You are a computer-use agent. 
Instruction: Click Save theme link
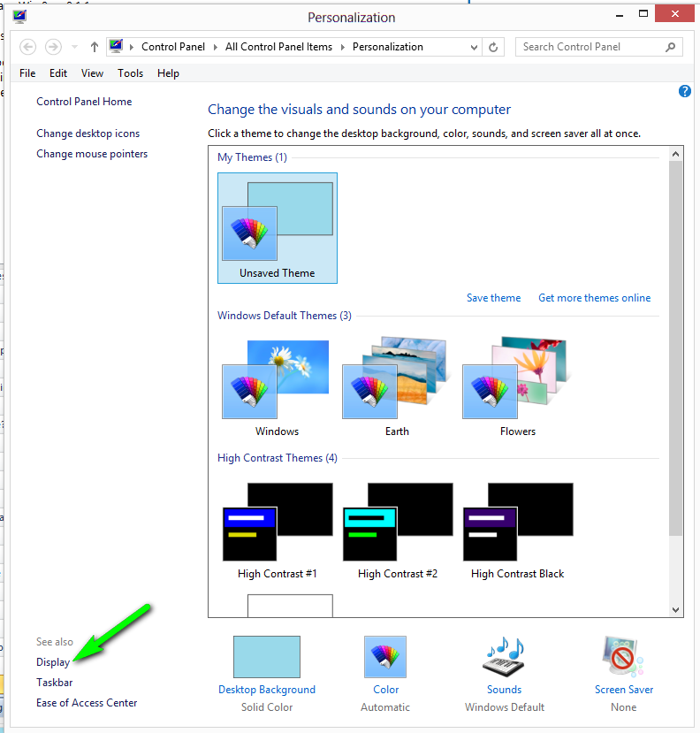point(493,298)
